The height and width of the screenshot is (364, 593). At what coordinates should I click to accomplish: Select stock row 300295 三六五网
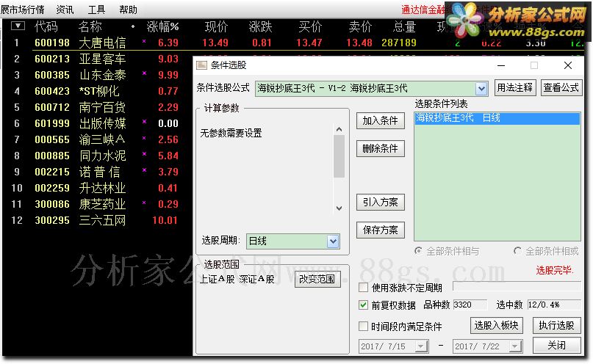(97, 220)
